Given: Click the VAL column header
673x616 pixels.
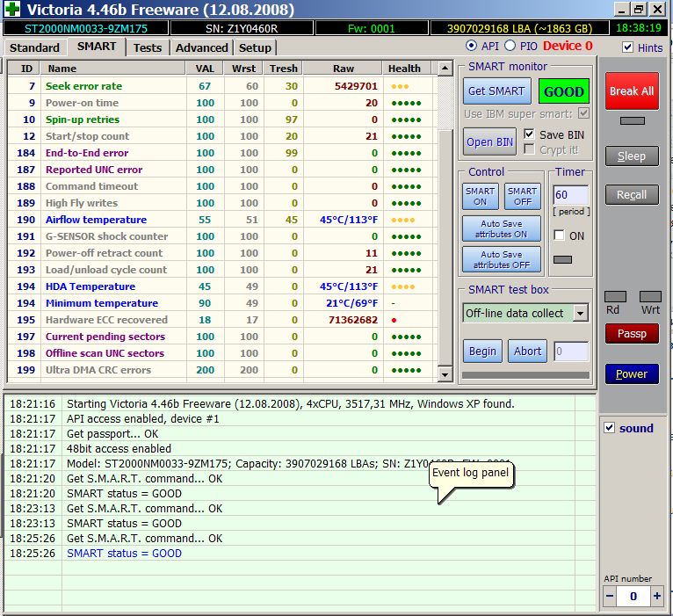Looking at the screenshot, I should (x=205, y=69).
